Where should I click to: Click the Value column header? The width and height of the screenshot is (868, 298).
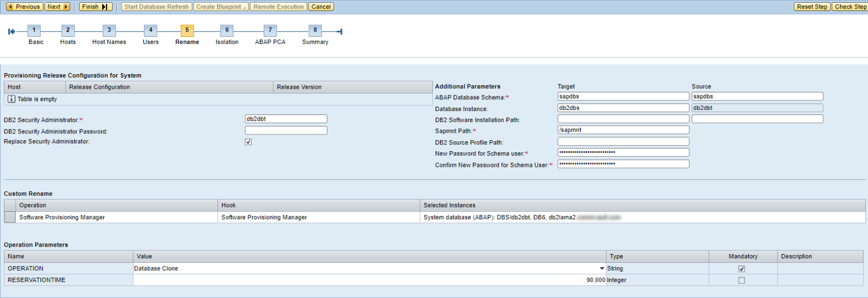[369, 257]
